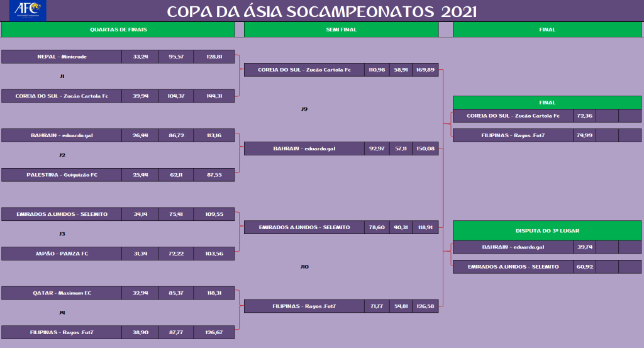Select Filipinas' semi-final total 126,58
This screenshot has height=348, width=644.
click(425, 306)
